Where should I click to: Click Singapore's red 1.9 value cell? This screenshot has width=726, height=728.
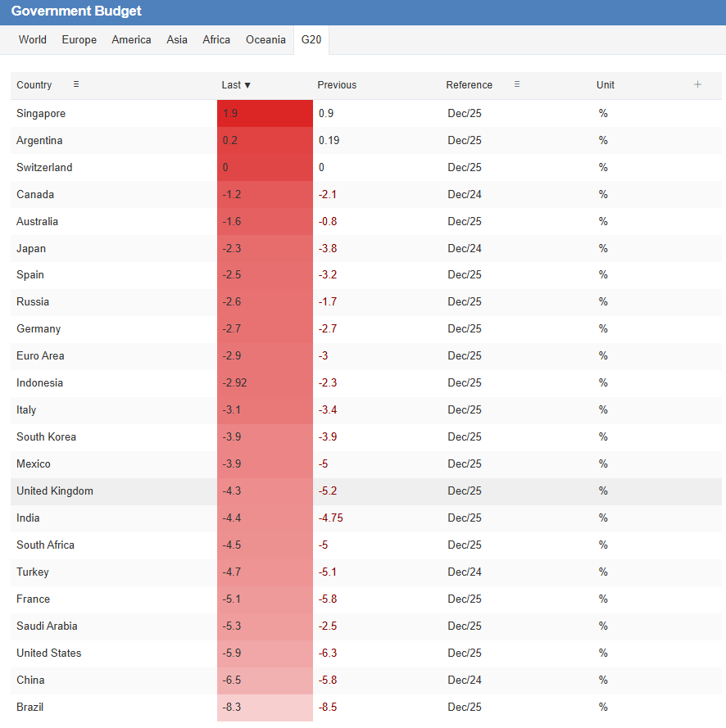265,113
